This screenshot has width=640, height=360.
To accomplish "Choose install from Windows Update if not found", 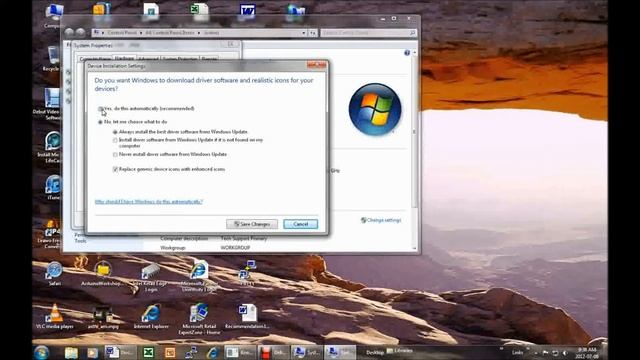I will [x=115, y=140].
